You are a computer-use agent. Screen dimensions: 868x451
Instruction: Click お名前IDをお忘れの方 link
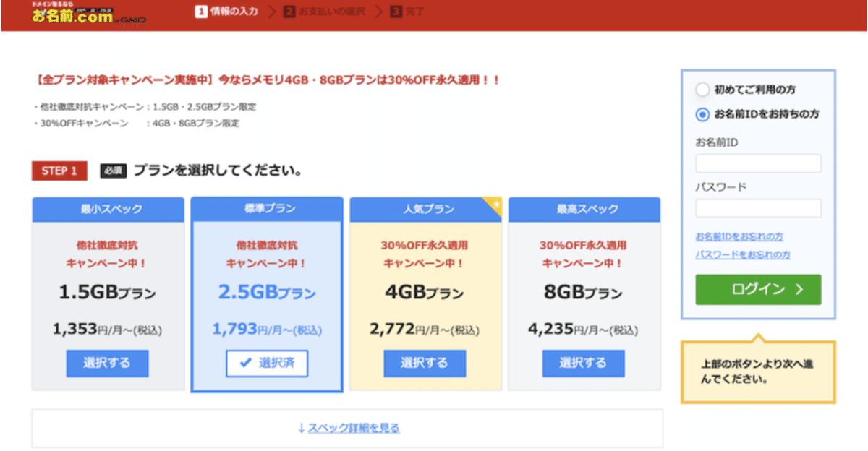[x=741, y=235]
